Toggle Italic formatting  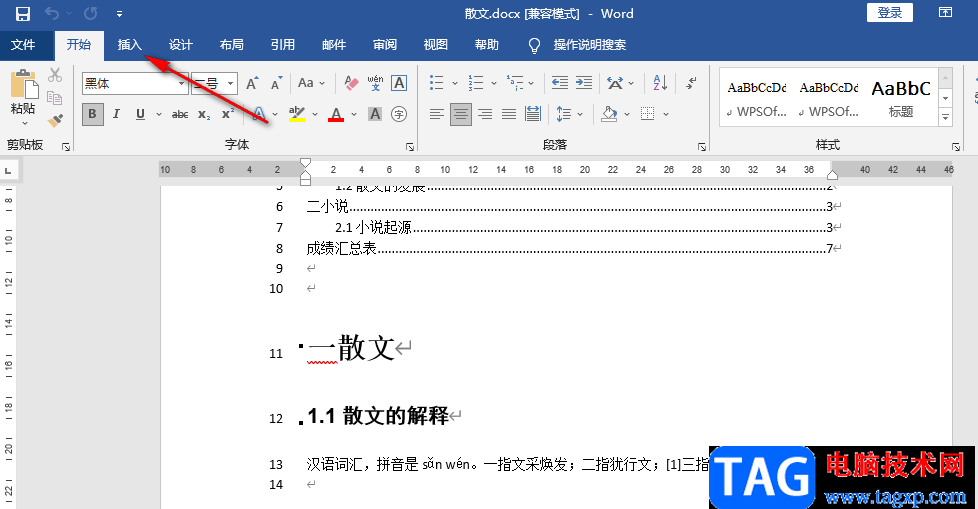pyautogui.click(x=116, y=114)
